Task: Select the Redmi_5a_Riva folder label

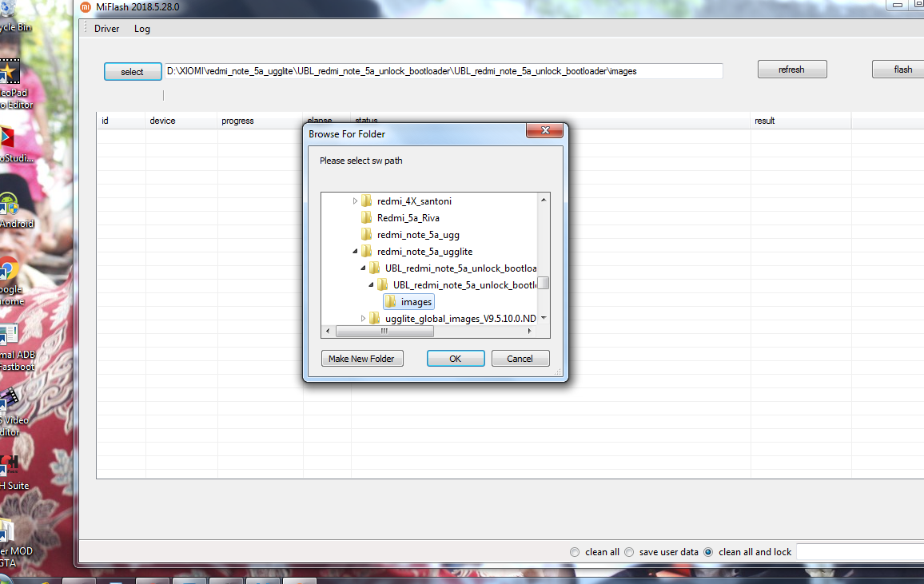Action: coord(408,218)
